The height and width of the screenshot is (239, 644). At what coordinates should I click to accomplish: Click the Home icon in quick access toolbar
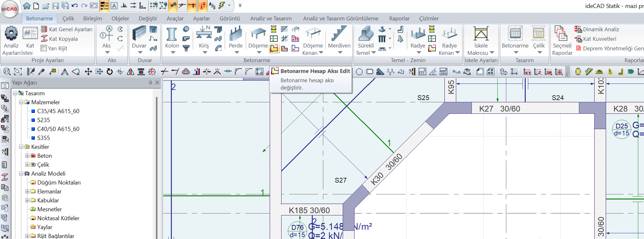coord(27,5)
